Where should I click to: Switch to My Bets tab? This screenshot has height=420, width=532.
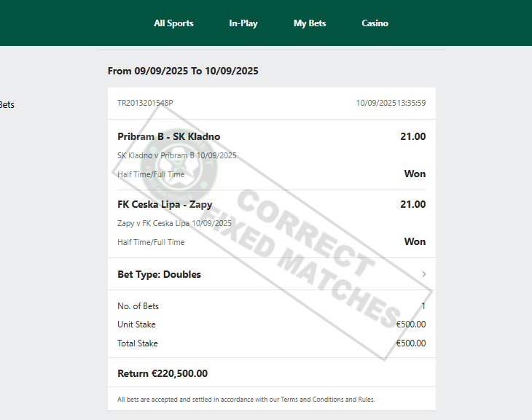tap(310, 23)
